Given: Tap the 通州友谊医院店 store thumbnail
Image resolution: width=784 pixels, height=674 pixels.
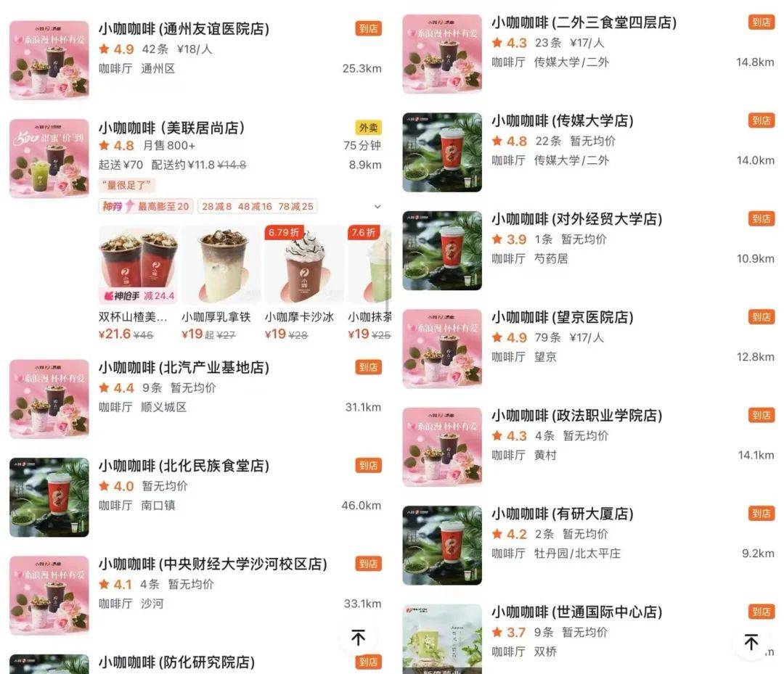Looking at the screenshot, I should coord(49,60).
